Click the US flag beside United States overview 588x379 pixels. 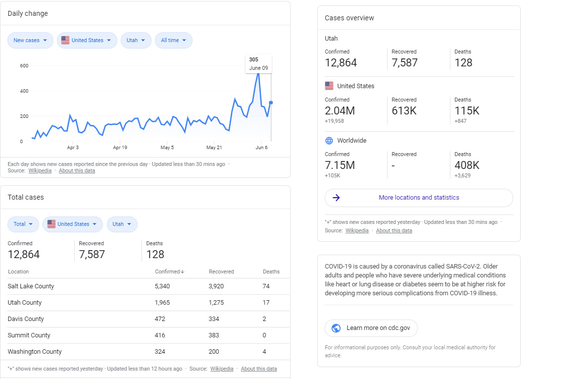click(329, 86)
